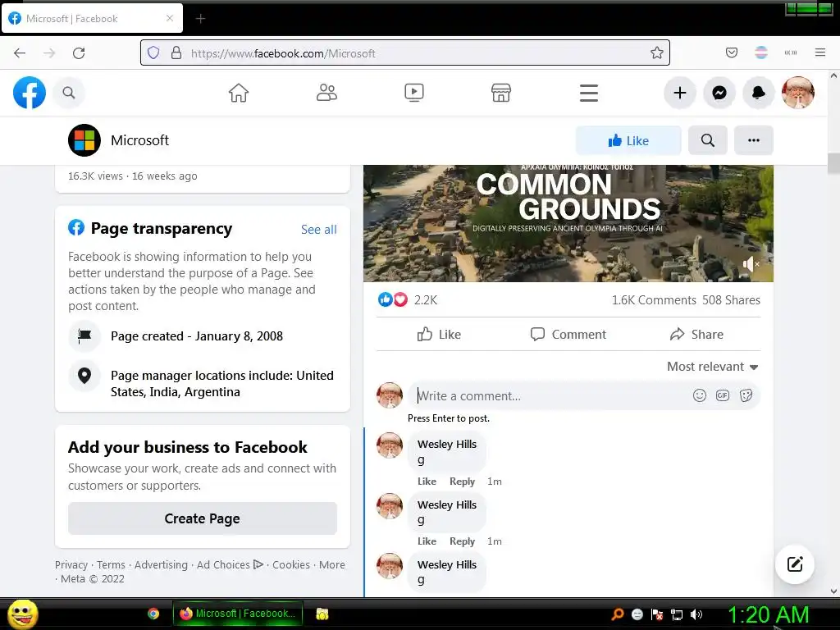Open the Facebook hamburger menu icon
The width and height of the screenshot is (840, 630).
(589, 93)
